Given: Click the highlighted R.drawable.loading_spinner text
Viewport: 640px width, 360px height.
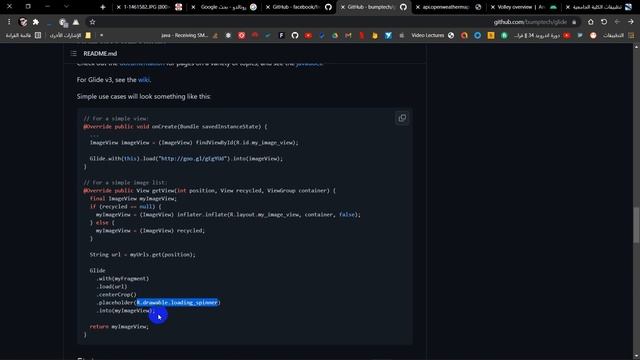Looking at the screenshot, I should click(x=177, y=302).
